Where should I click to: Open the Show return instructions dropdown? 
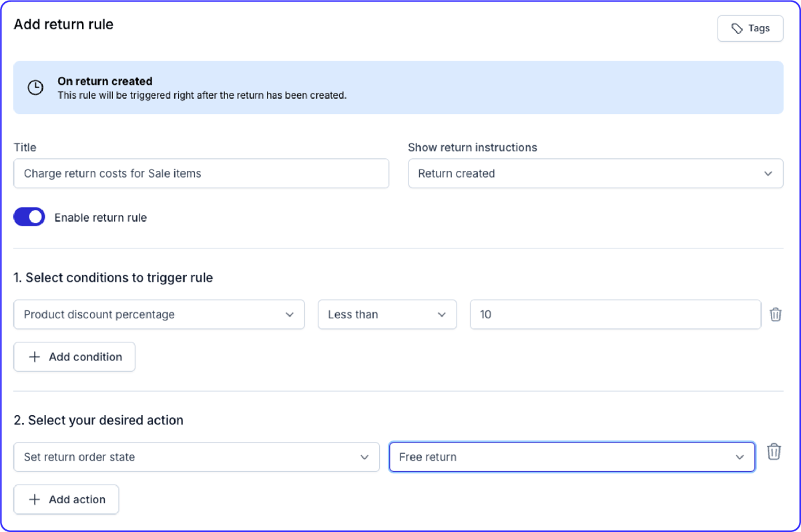595,174
